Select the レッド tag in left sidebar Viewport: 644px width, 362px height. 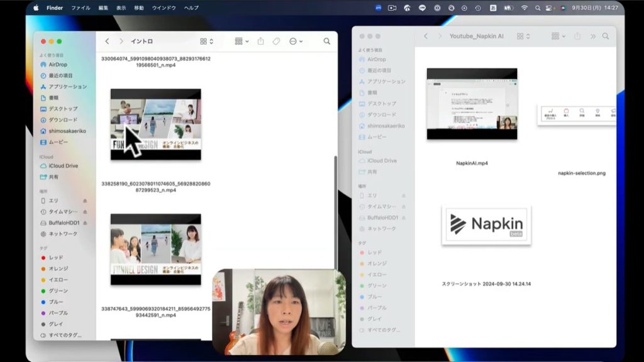coord(56,258)
